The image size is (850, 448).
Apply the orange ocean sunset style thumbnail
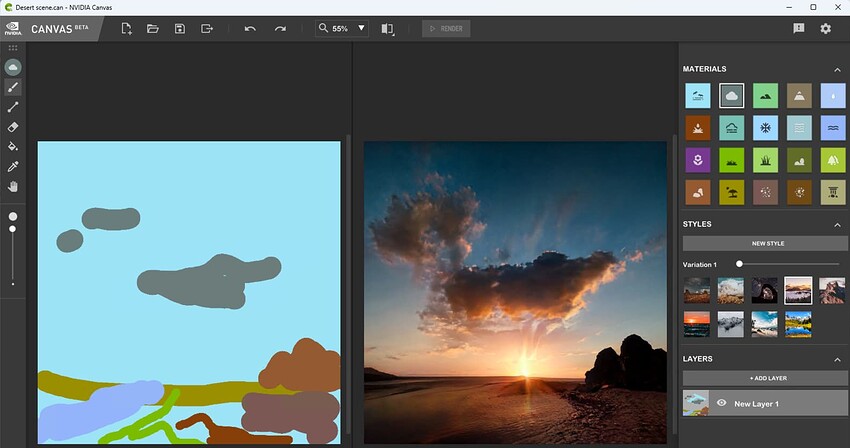tap(697, 324)
